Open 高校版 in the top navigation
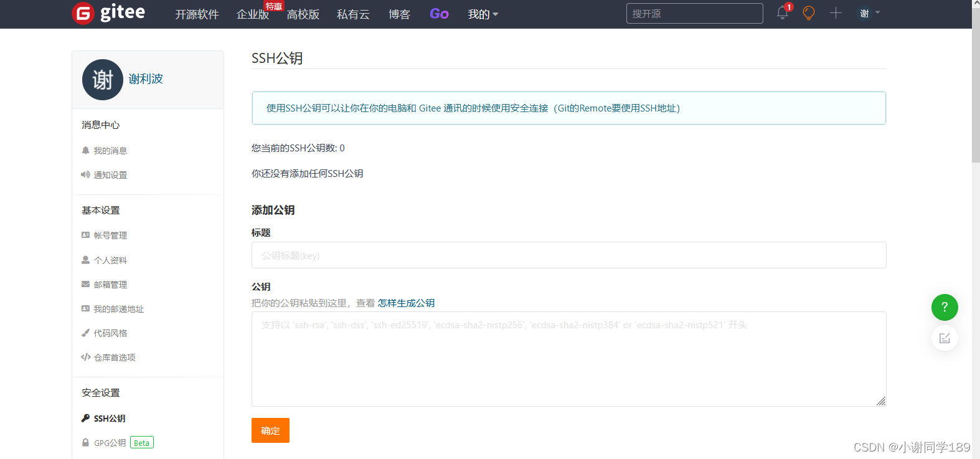 pos(303,14)
